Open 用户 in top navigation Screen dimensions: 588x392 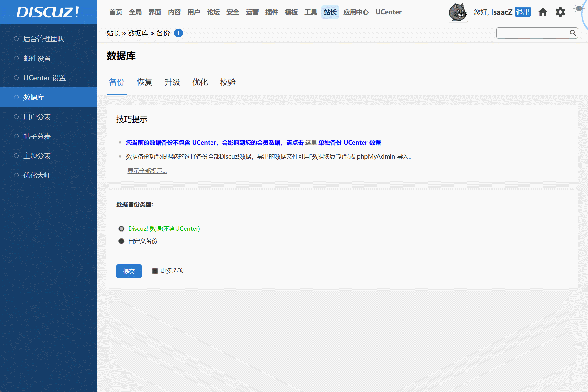tap(194, 12)
